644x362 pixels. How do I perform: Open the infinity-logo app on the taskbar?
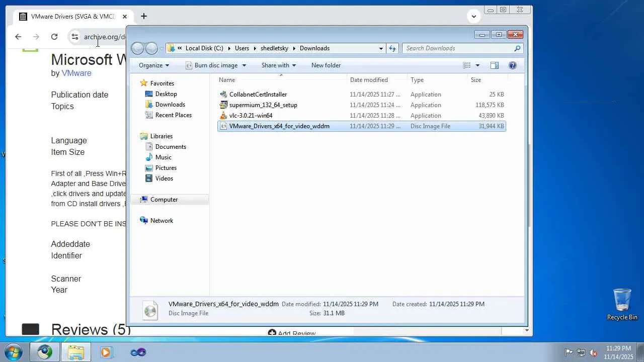pos(138,352)
